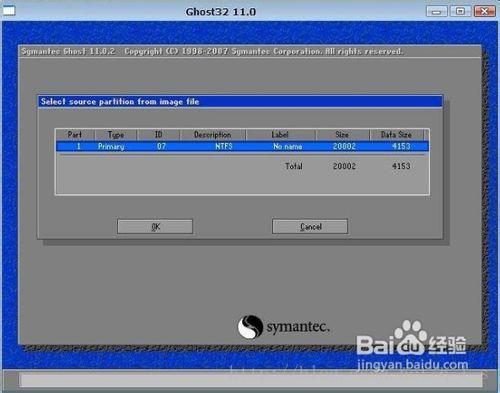Click the Type column header

(x=116, y=135)
